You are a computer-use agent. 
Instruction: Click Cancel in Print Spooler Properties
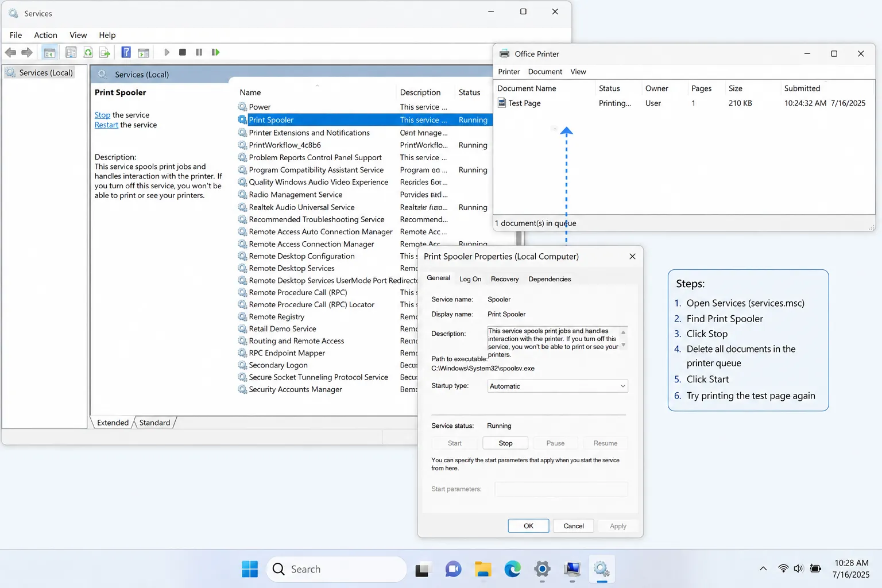tap(574, 526)
